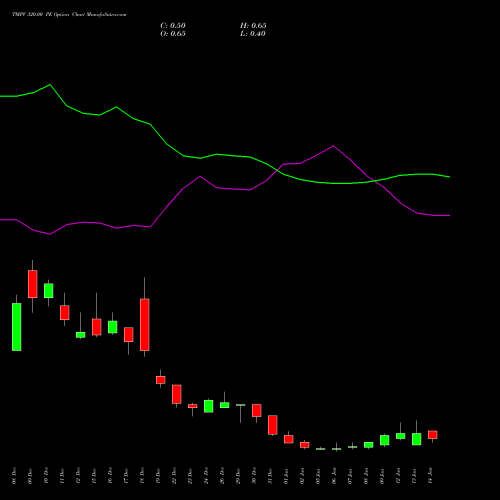Viewport: 500px width, 500px height.
Task: Click the close value C: 0.50
Action: pos(173,26)
